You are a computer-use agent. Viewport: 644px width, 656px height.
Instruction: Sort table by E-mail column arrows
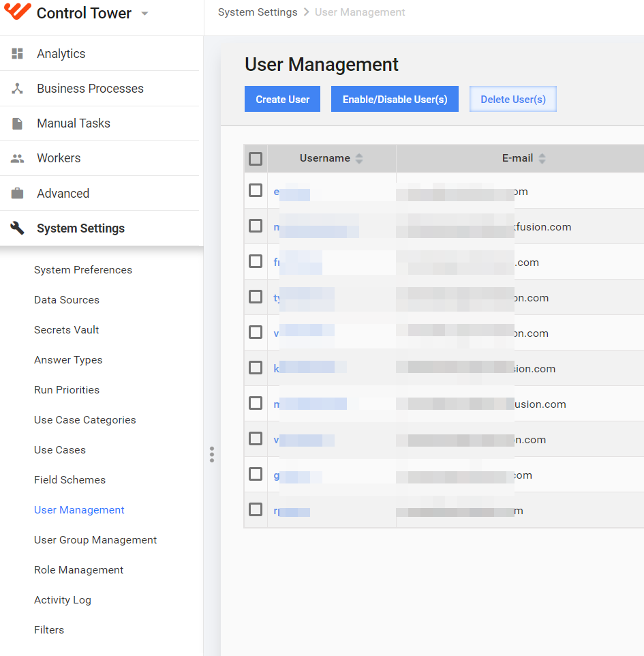point(542,158)
